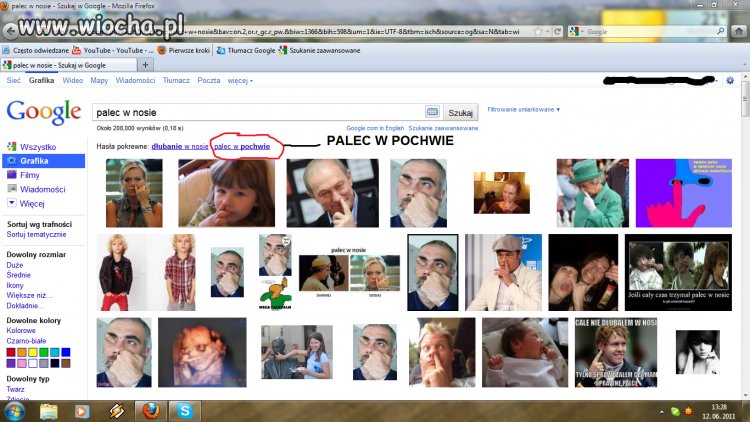Open dłubanie w nosie related search
750x422 pixels.
coord(180,146)
